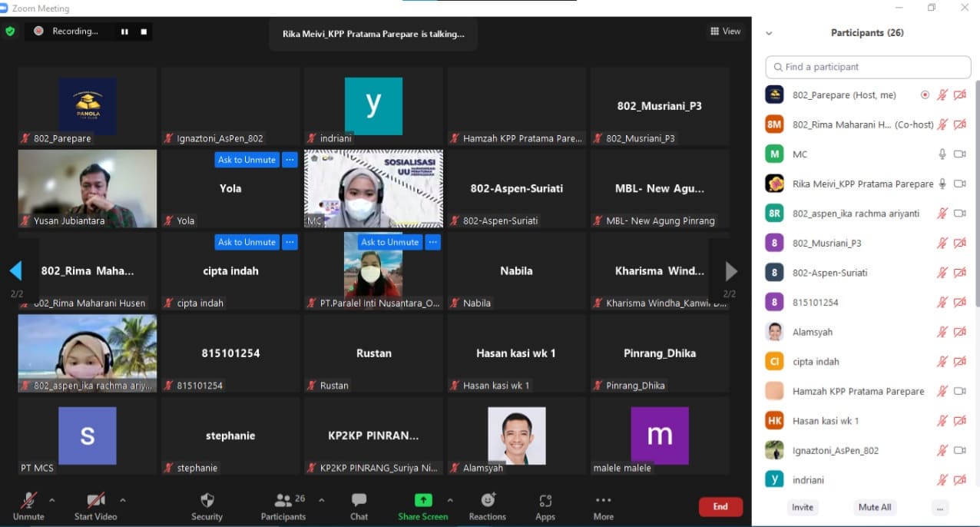The image size is (980, 527).
Task: Open the Reactions menu
Action: [x=488, y=501]
